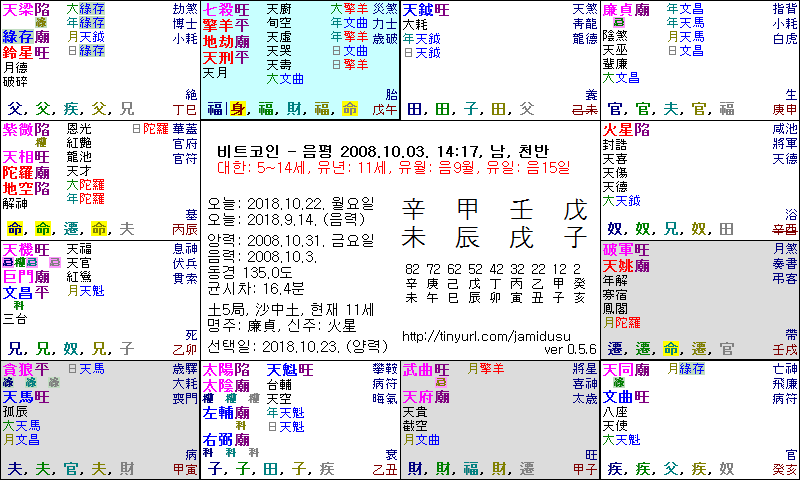The height and width of the screenshot is (480, 800).
Task: Select the '균시차: 16.4분' value
Action: [x=256, y=289]
